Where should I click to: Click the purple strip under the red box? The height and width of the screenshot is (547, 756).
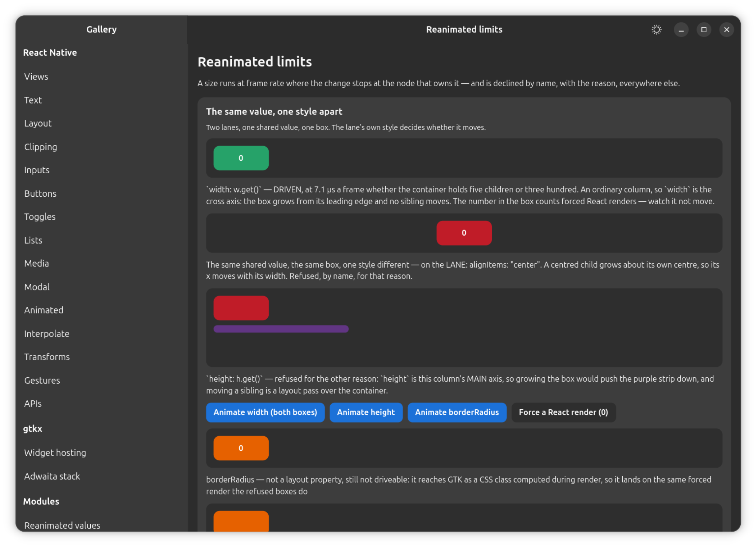tap(281, 329)
